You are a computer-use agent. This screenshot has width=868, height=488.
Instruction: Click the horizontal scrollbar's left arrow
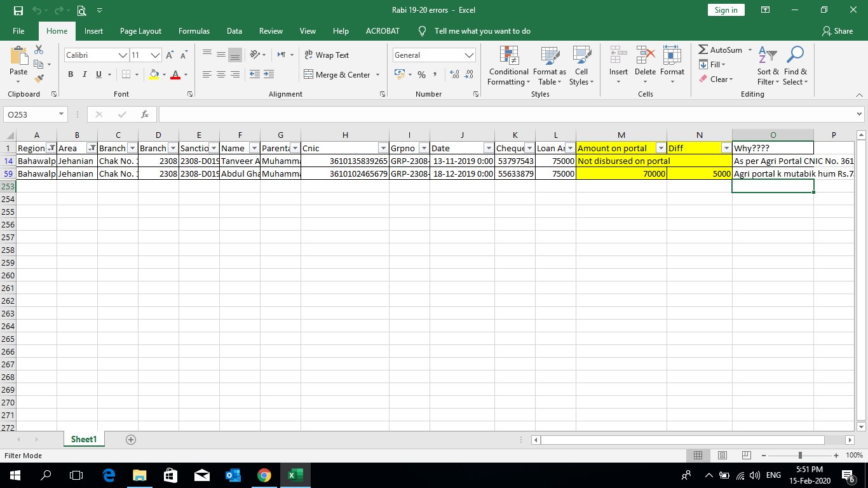click(535, 439)
